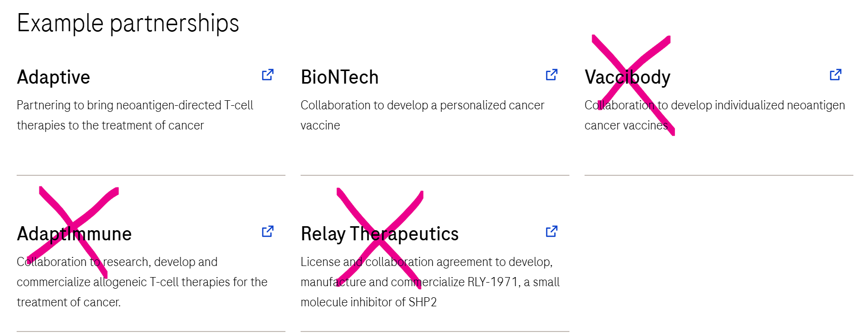Viewport: 868px width, 333px height.
Task: Click the neoantigen-directed T-cell therapies description
Action: tap(135, 115)
